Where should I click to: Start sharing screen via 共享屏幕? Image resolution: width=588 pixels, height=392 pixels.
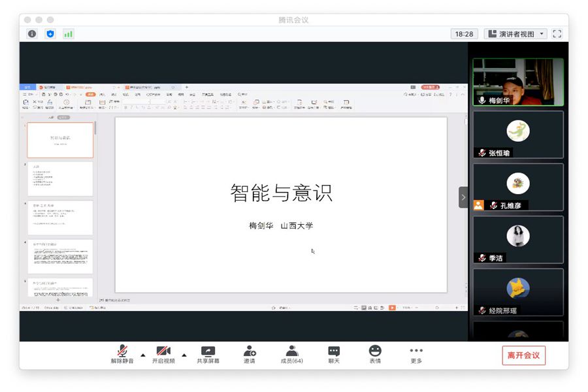(x=208, y=354)
